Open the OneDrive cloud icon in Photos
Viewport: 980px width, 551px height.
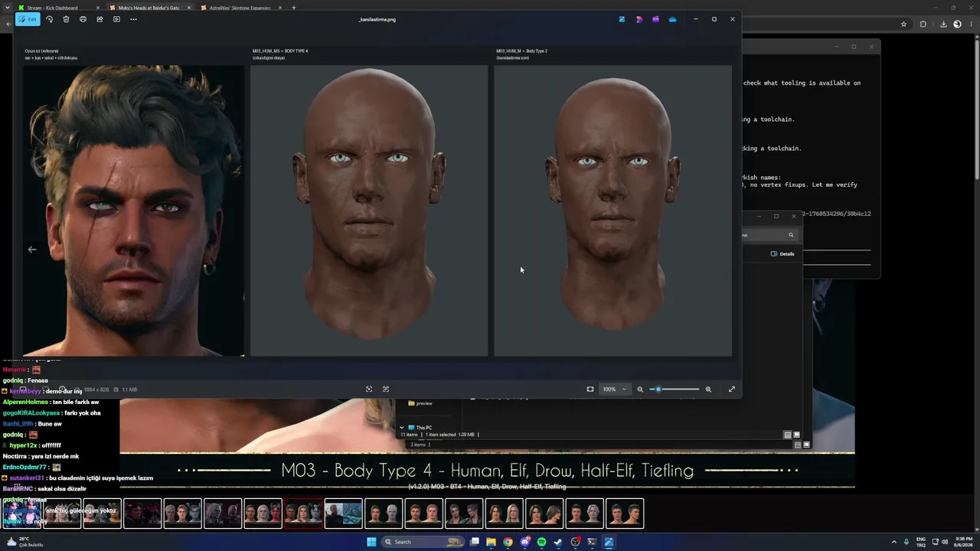672,19
